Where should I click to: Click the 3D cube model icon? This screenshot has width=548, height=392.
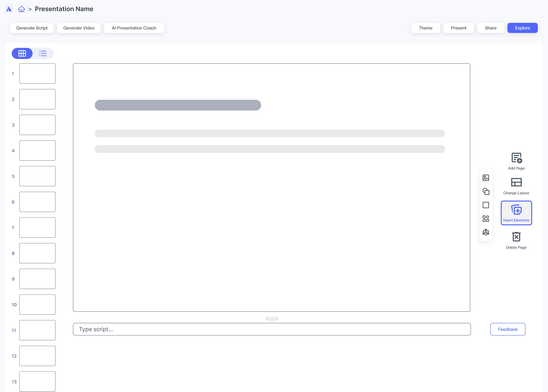point(486,232)
